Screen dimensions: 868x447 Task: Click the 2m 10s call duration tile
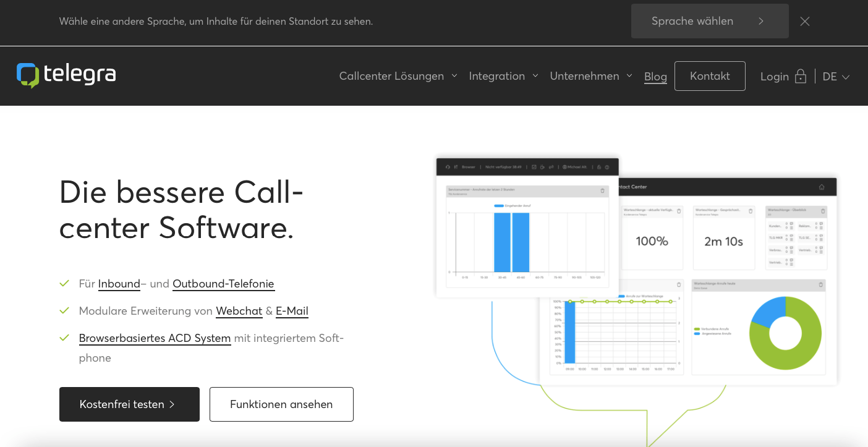[724, 238]
